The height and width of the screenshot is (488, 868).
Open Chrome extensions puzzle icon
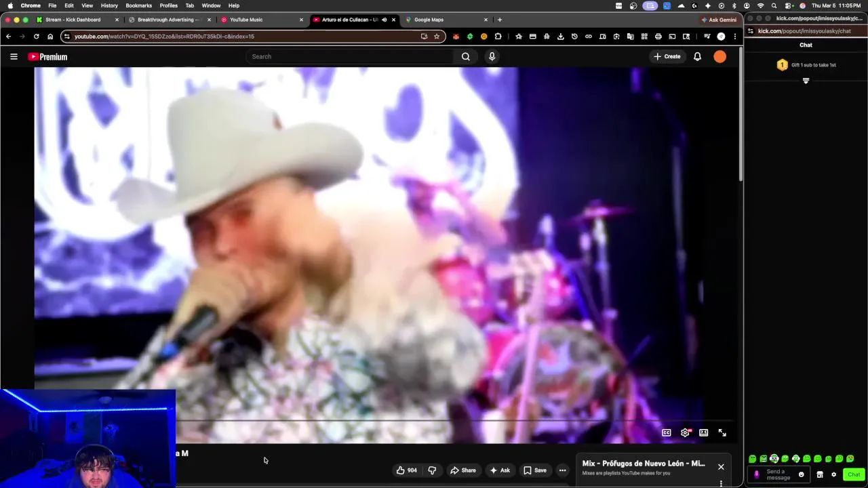pyautogui.click(x=498, y=37)
